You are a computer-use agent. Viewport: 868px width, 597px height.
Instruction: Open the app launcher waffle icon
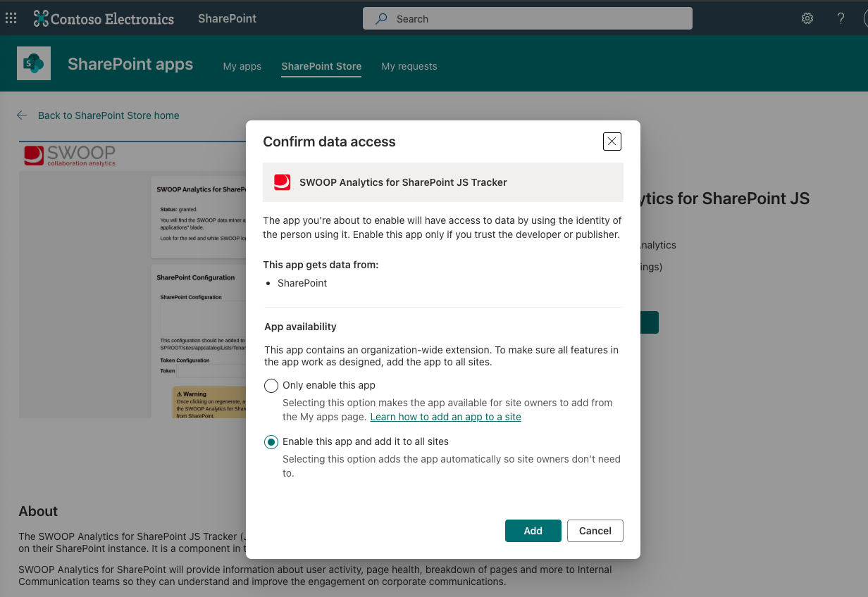click(x=11, y=18)
